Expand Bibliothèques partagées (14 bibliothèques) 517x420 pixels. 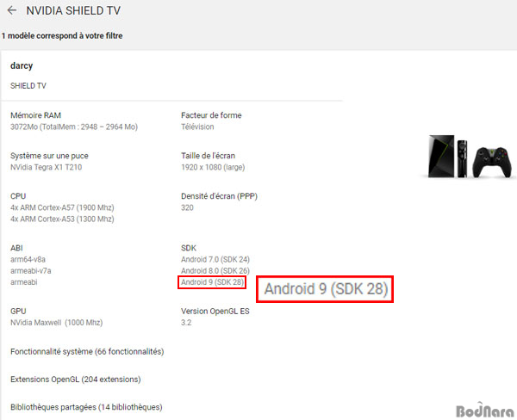click(86, 407)
